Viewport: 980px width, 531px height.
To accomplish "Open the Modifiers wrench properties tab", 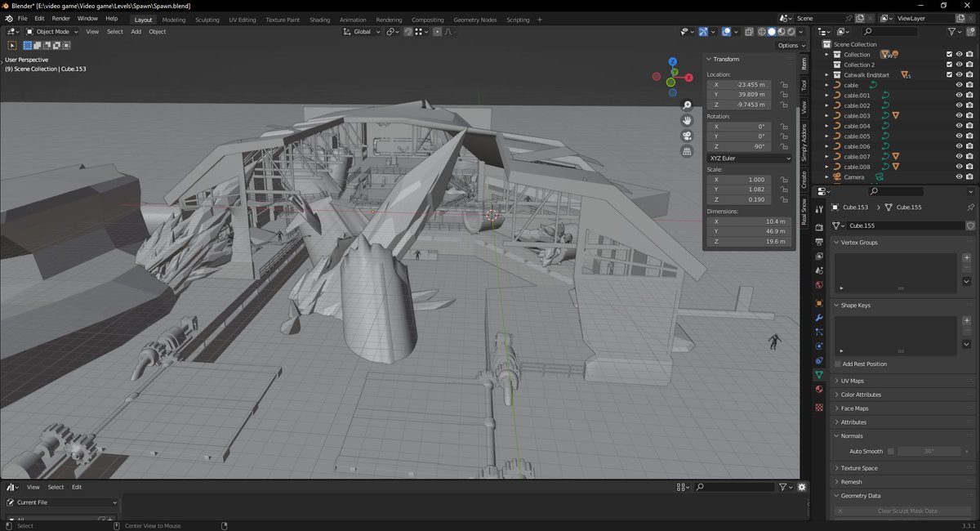I will (x=819, y=317).
